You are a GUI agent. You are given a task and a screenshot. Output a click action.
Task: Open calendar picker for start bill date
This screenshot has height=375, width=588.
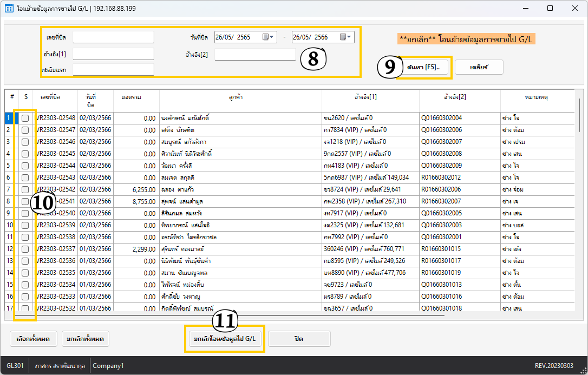(x=265, y=37)
